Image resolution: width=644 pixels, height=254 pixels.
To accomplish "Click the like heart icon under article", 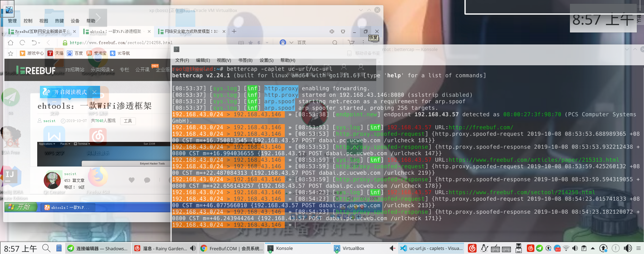I will tap(131, 180).
